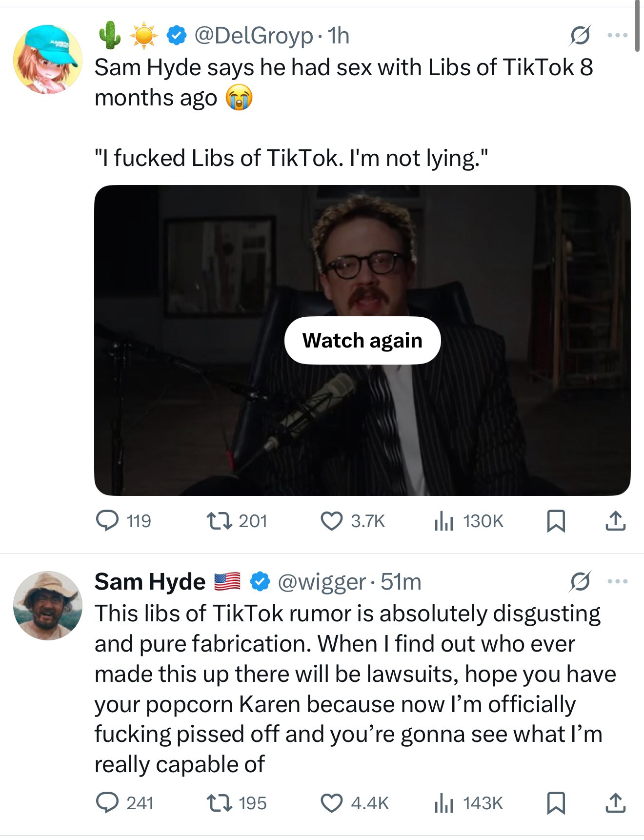The height and width of the screenshot is (840, 644).
Task: Open DelGroyp's cartoon avatar profile
Action: click(47, 60)
